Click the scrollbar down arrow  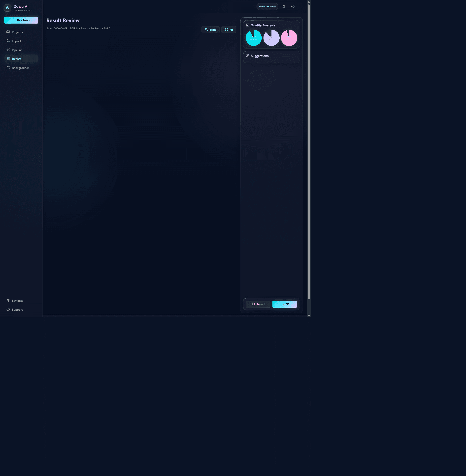(x=309, y=315)
